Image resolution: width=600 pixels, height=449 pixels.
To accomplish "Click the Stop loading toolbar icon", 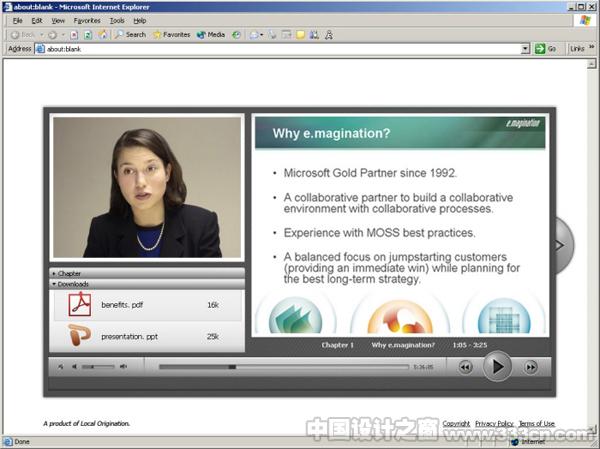I will [x=74, y=35].
